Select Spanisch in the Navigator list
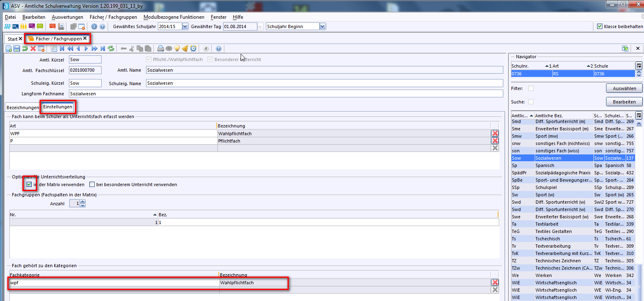The image size is (644, 301). tap(573, 165)
